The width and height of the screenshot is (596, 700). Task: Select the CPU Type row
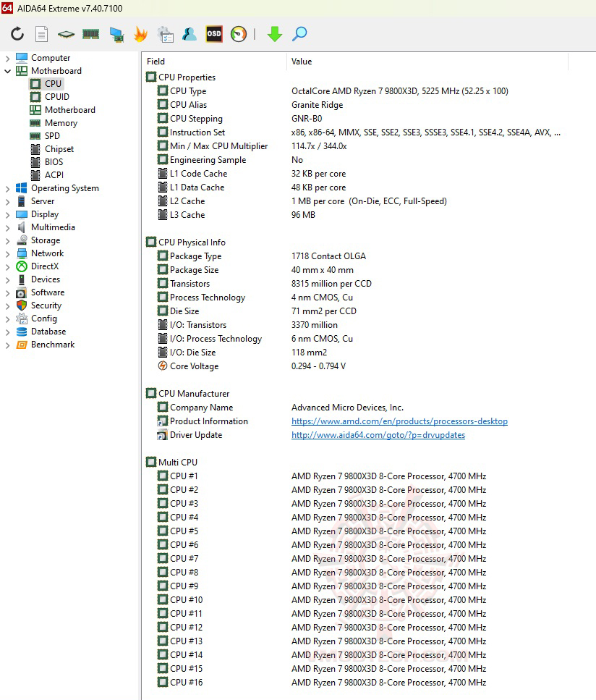pos(357,91)
